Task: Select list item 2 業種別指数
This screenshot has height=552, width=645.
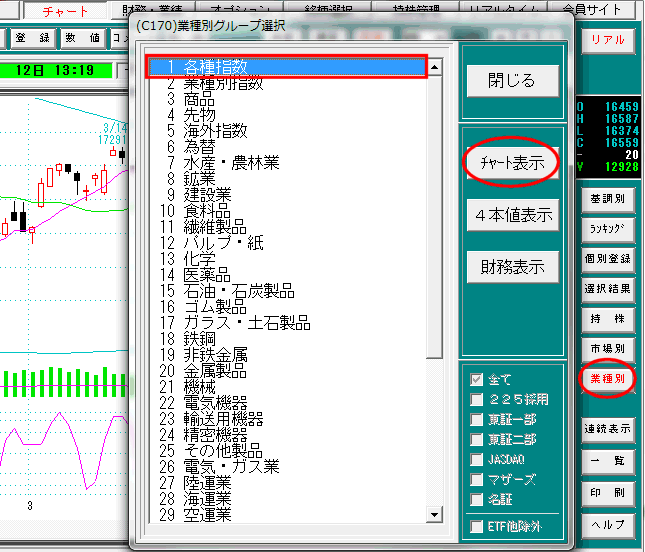Action: coord(287,83)
